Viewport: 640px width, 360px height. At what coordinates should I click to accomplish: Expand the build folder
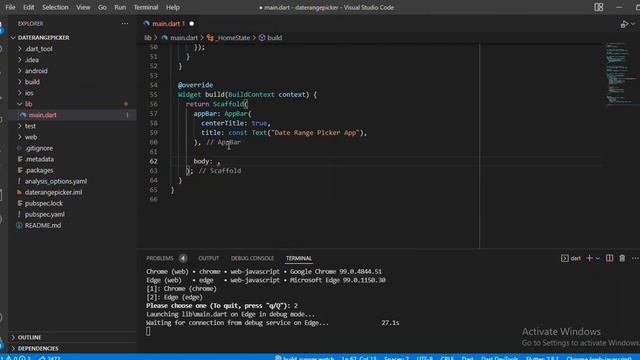point(32,82)
